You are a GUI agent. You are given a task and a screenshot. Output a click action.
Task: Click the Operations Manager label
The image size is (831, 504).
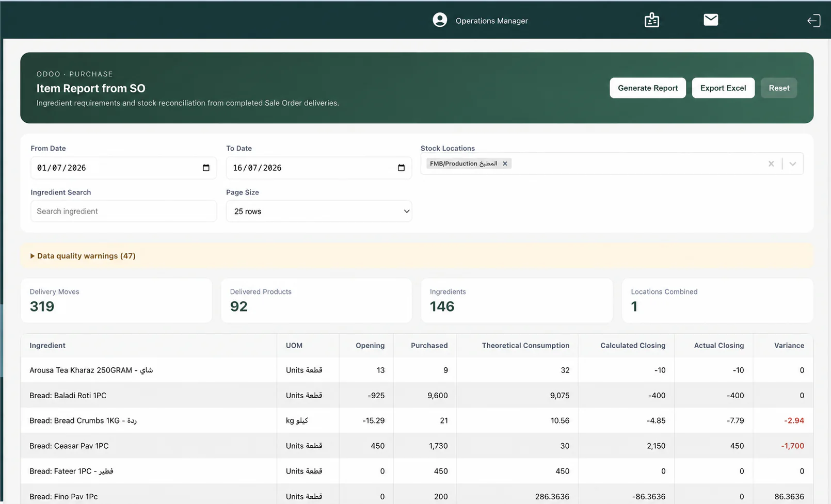492,21
